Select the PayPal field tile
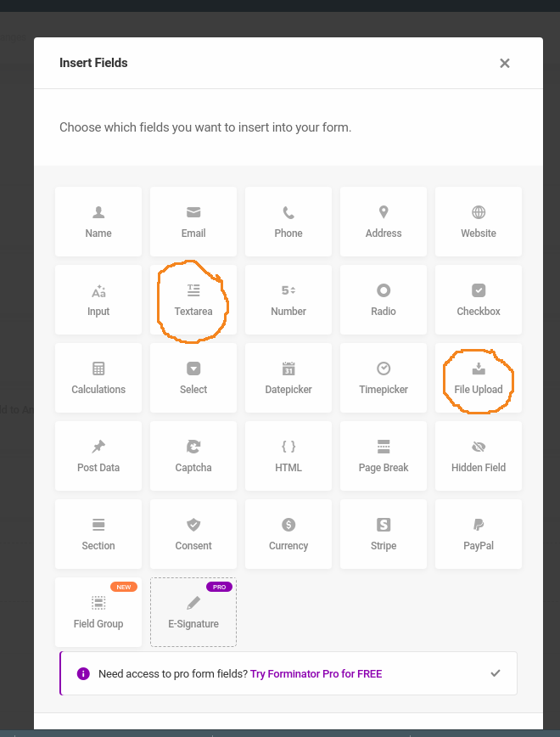Viewport: 560px width, 737px height. pyautogui.click(x=479, y=534)
